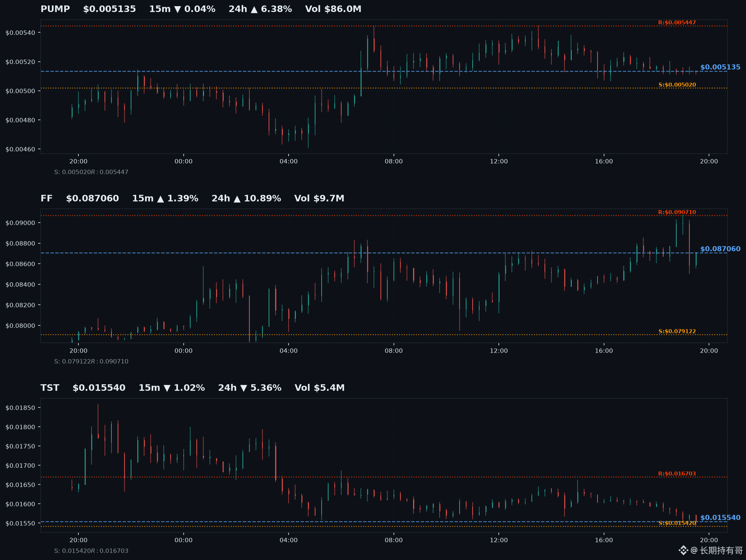Click the R:$0.090710 resistance label
This screenshot has width=746, height=560.
pos(677,212)
